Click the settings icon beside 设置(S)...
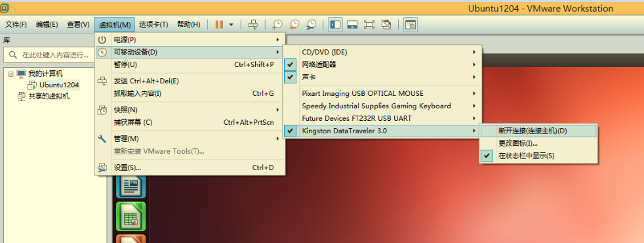 coord(102,167)
